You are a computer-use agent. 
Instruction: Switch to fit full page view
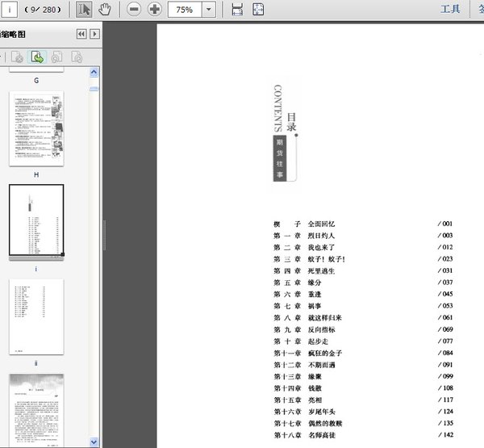tap(258, 10)
